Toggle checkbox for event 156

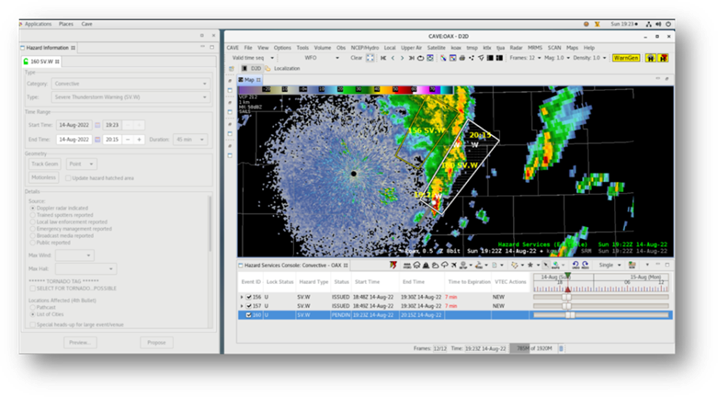click(249, 297)
